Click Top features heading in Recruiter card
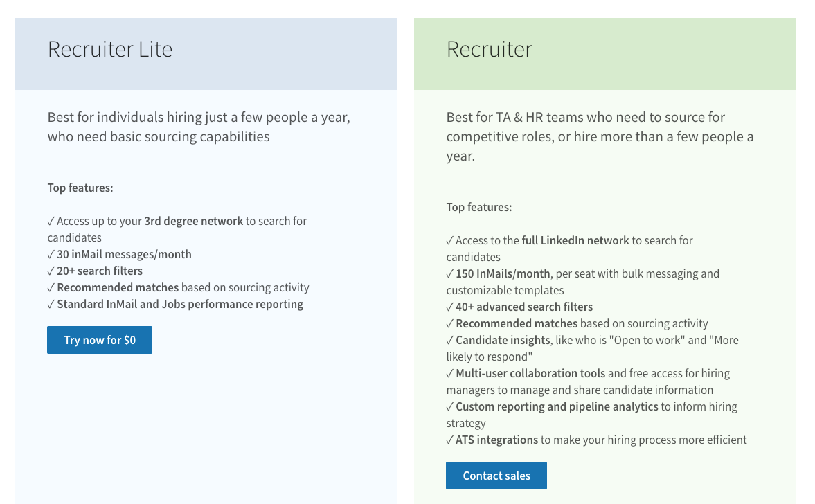815x504 pixels. coord(478,207)
